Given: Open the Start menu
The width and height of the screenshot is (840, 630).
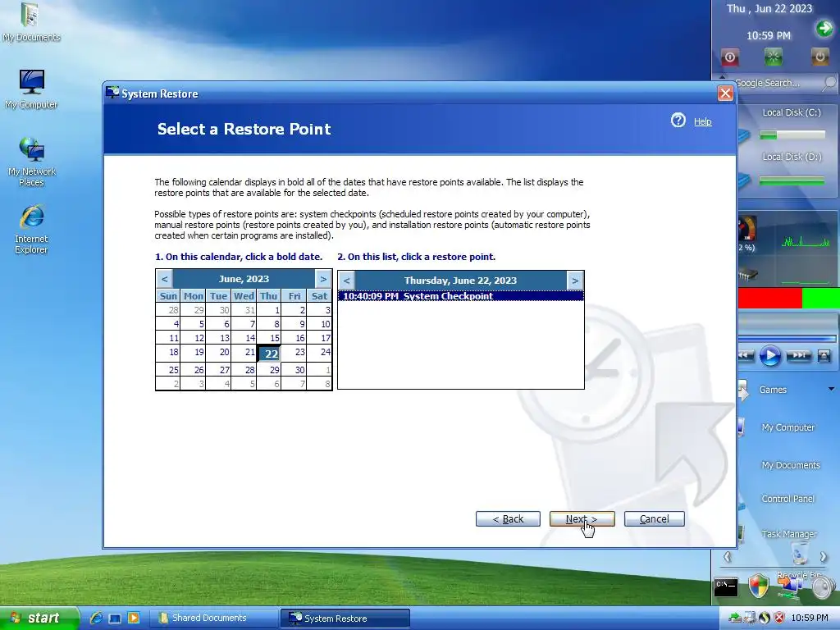Looking at the screenshot, I should pyautogui.click(x=39, y=618).
